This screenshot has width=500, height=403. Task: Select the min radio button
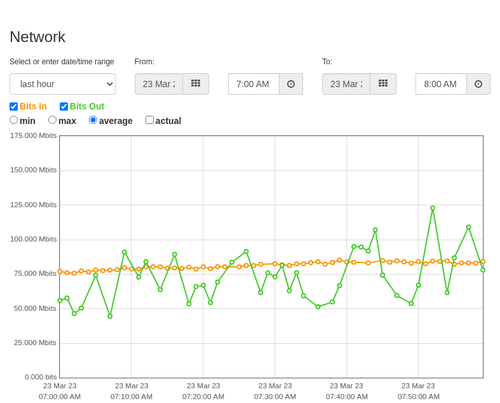14,120
